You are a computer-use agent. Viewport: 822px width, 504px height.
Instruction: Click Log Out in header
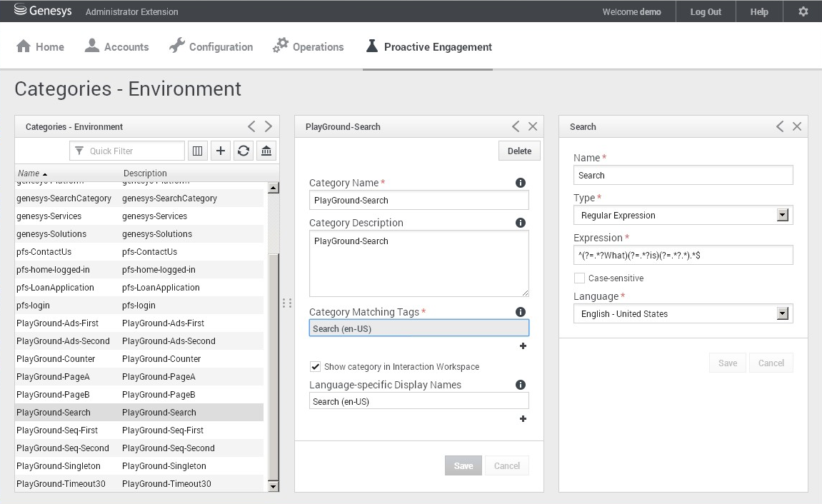click(706, 11)
